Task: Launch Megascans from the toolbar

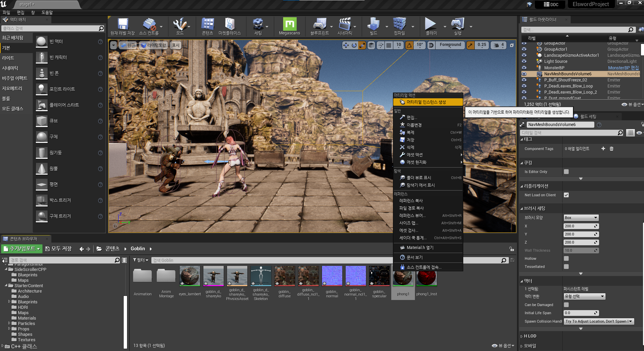Action: click(290, 26)
